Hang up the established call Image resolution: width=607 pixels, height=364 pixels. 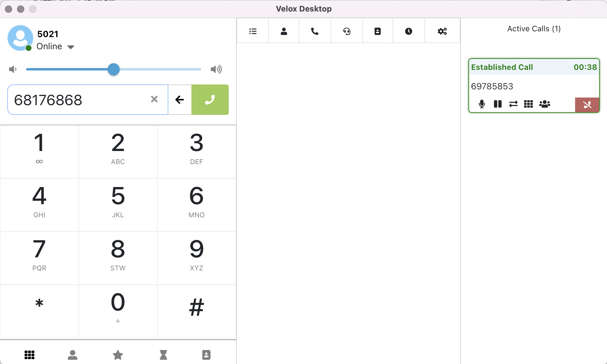[x=587, y=105]
